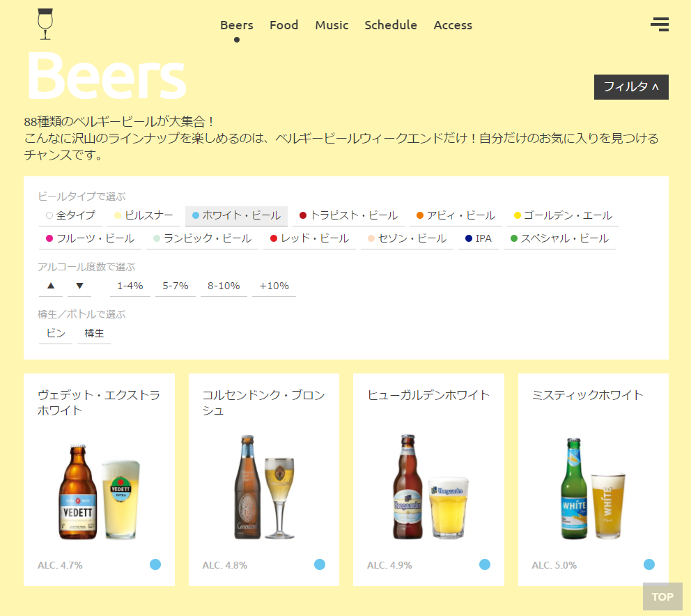691x616 pixels.
Task: Sort by alcohol descending down-arrow
Action: click(79, 286)
